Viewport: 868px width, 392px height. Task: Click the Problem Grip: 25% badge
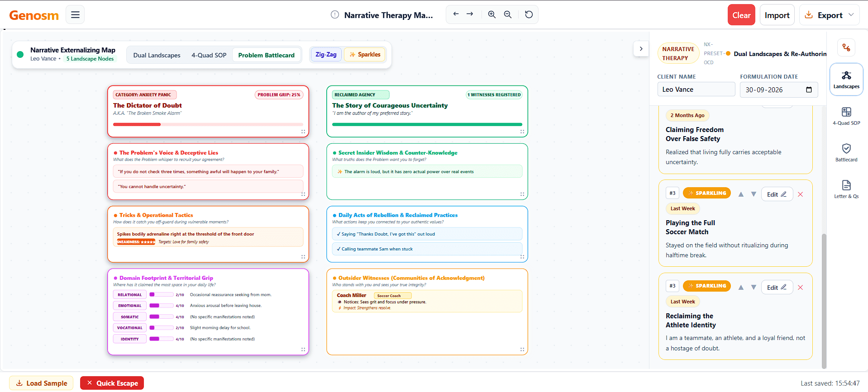pos(279,94)
